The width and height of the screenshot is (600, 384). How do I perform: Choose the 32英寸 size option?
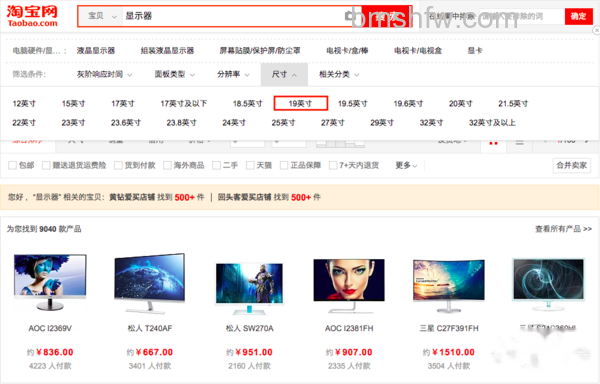431,123
